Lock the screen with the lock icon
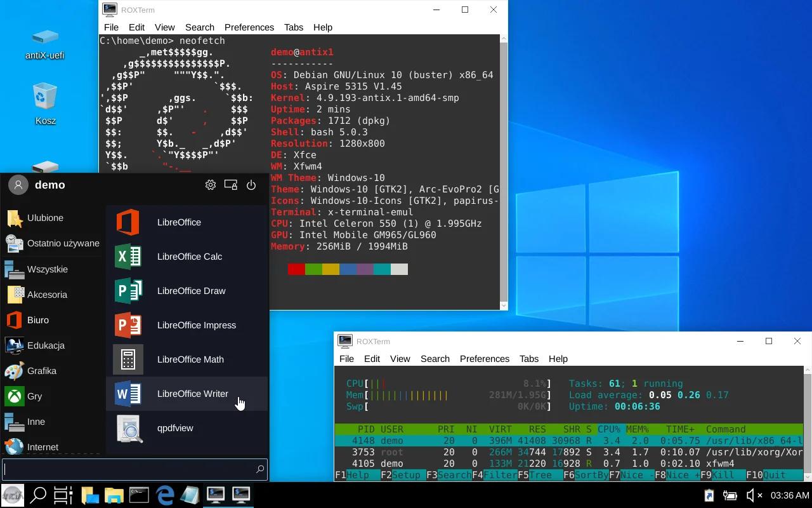The height and width of the screenshot is (508, 812). click(x=230, y=185)
